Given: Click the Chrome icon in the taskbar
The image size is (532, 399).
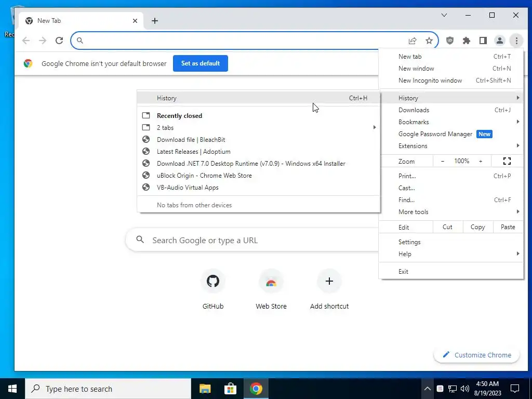Looking at the screenshot, I should tap(256, 389).
